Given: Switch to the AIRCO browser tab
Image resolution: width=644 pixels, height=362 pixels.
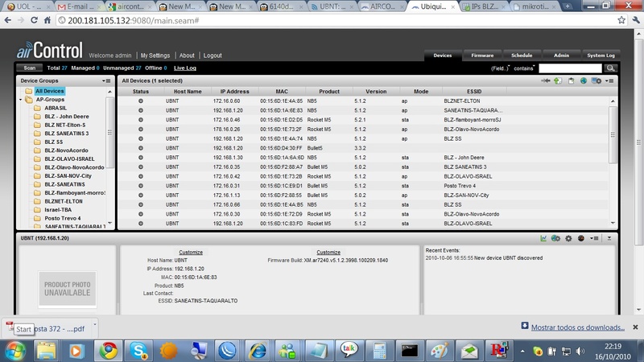Looking at the screenshot, I should [x=382, y=6].
